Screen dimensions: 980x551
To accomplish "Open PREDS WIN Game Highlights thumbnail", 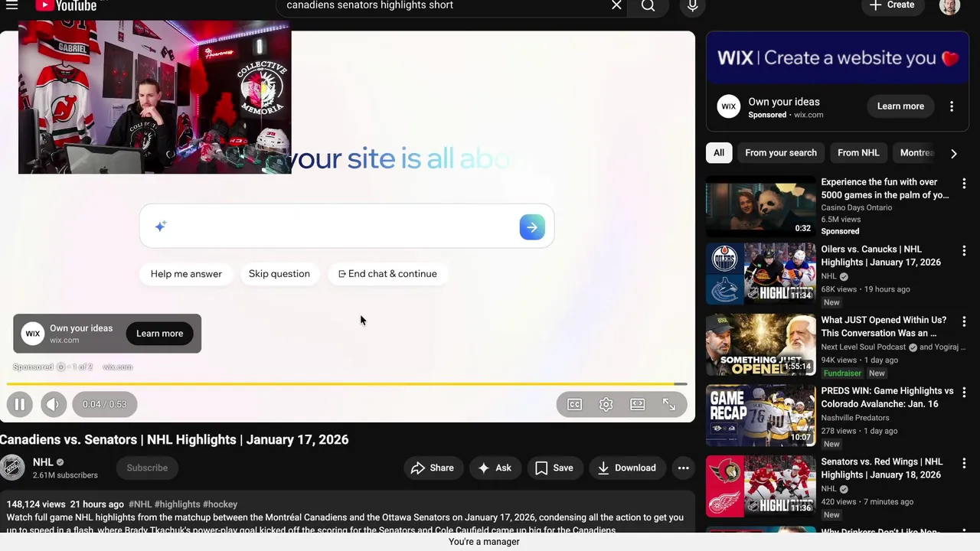I will (x=761, y=416).
